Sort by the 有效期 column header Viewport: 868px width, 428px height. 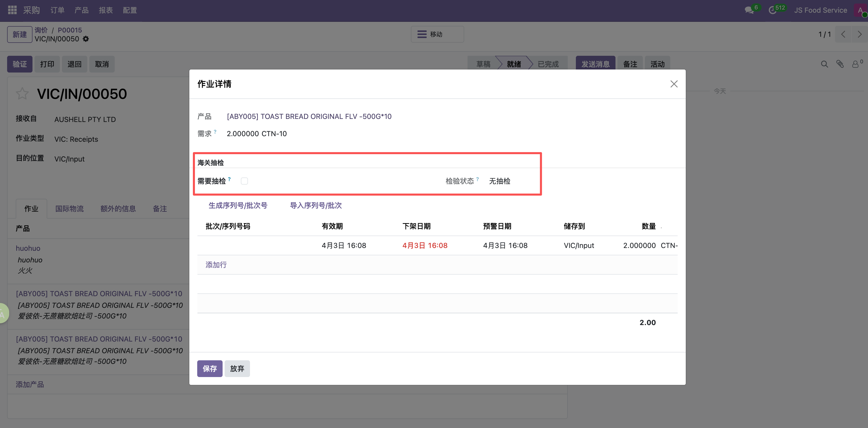point(332,226)
